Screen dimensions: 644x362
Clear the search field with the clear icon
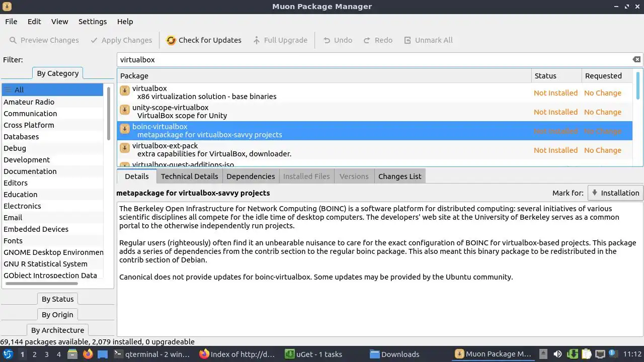pos(636,59)
